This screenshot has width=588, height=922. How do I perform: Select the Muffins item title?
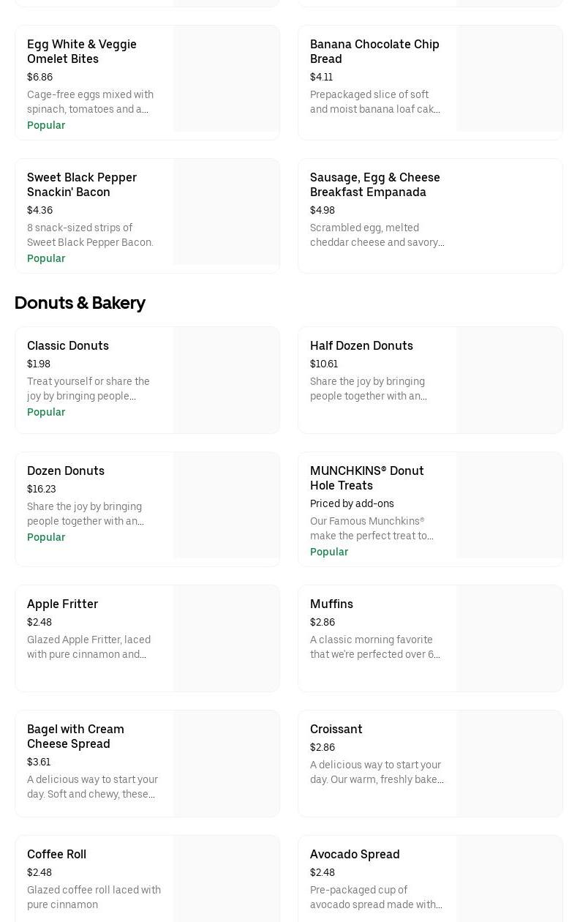click(x=331, y=604)
